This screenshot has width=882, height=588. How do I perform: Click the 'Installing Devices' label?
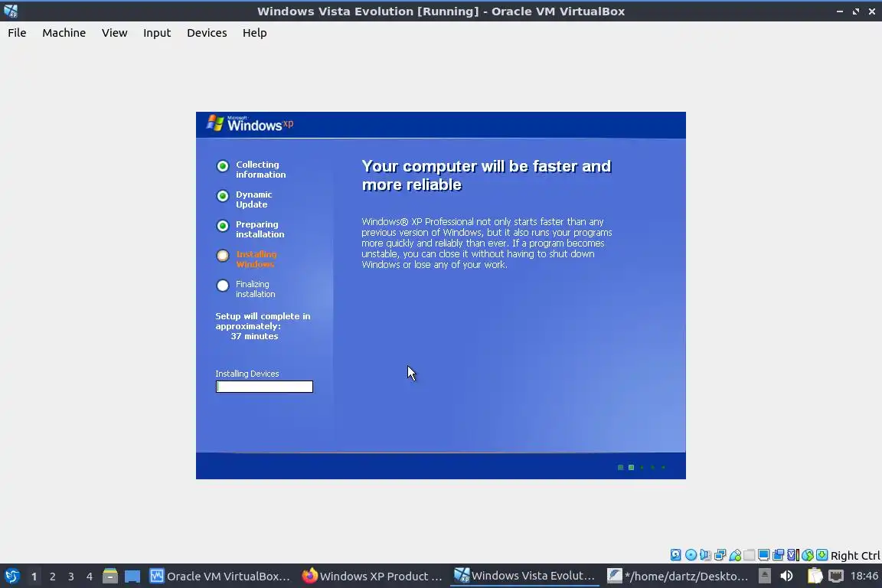(x=247, y=374)
